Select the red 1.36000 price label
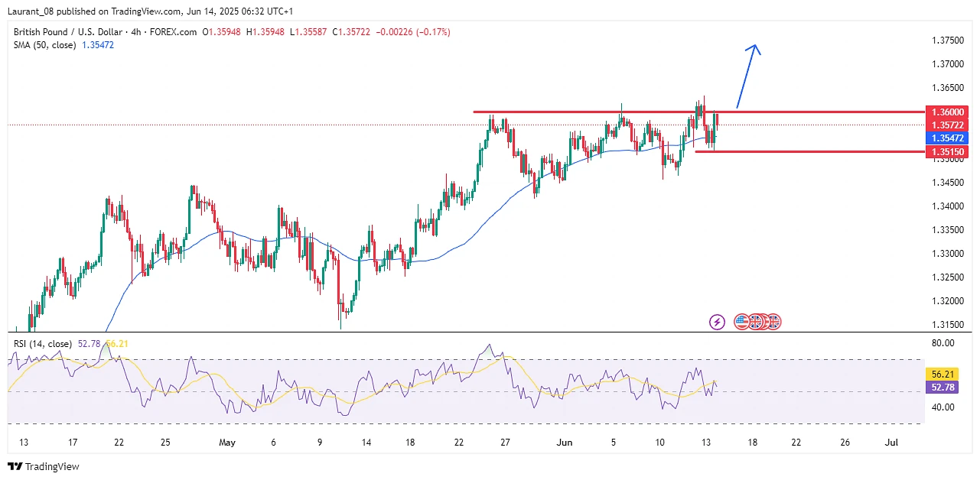Image resolution: width=980 pixels, height=480 pixels. click(947, 112)
